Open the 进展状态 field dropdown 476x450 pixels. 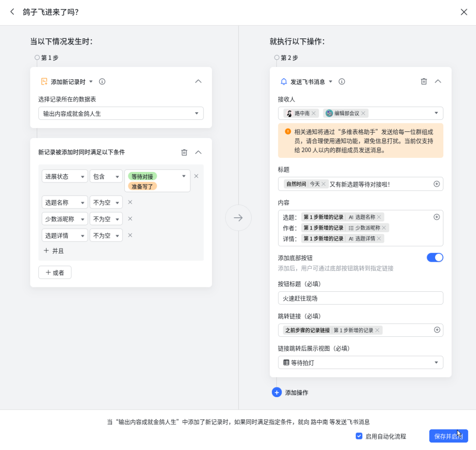coord(65,176)
